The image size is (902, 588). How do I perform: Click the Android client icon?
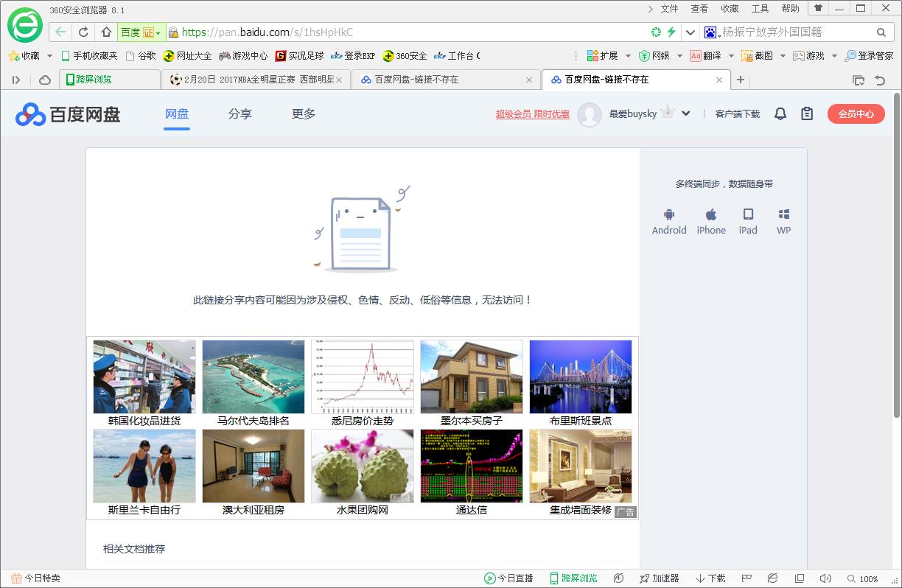(669, 214)
